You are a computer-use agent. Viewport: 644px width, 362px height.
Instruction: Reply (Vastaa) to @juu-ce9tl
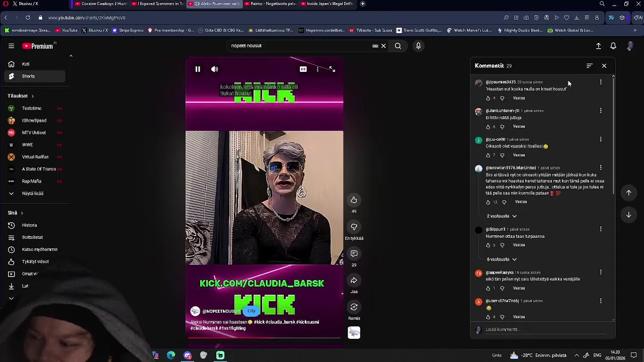(519, 155)
